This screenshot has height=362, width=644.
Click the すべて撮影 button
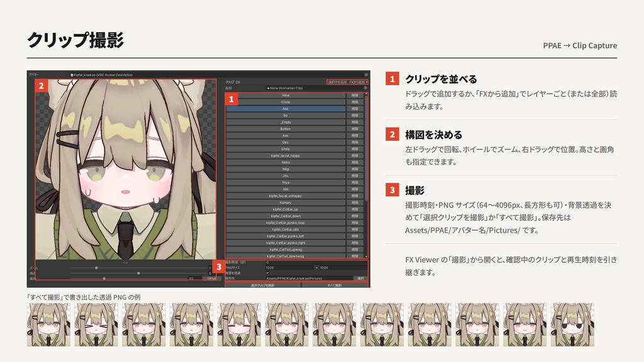coord(335,285)
